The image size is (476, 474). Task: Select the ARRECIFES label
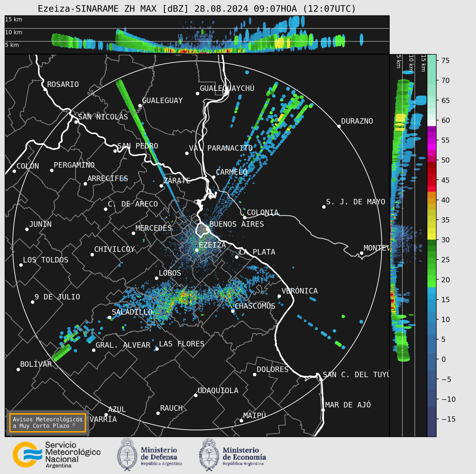tap(108, 179)
